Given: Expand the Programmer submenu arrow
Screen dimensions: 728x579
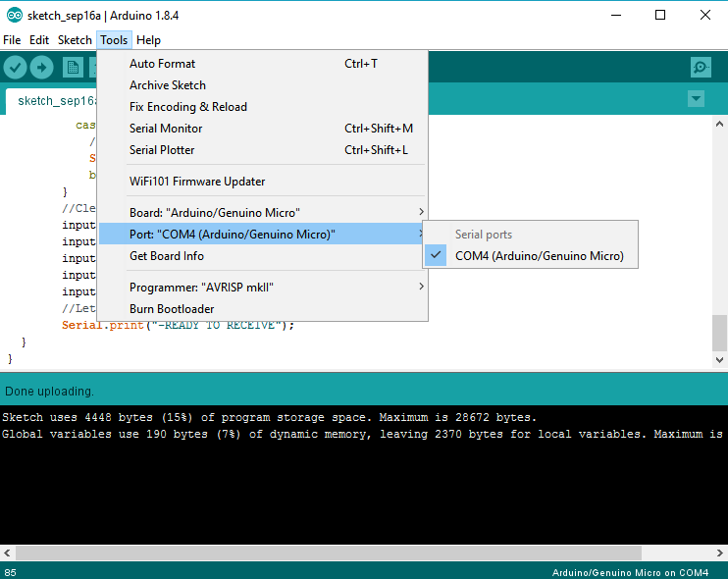Looking at the screenshot, I should tap(421, 287).
